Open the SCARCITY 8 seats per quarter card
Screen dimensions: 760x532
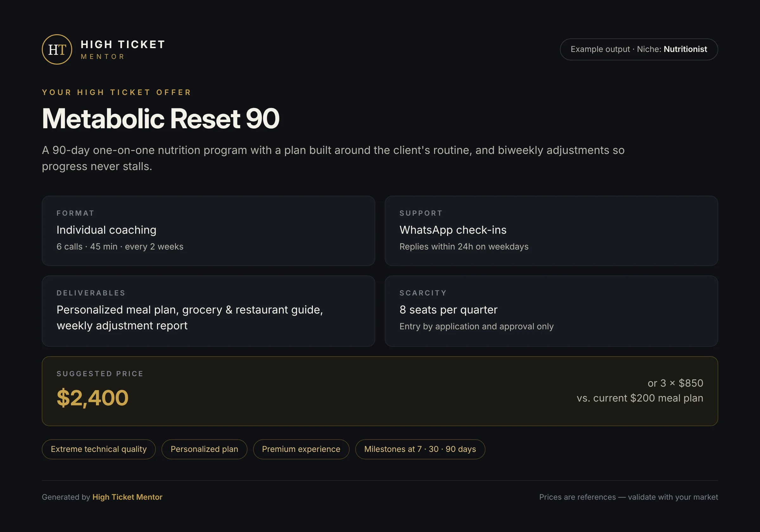click(551, 311)
